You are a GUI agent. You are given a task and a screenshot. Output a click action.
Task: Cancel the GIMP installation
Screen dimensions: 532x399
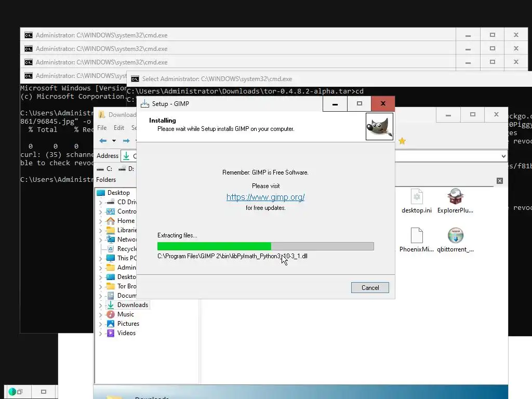click(x=370, y=287)
